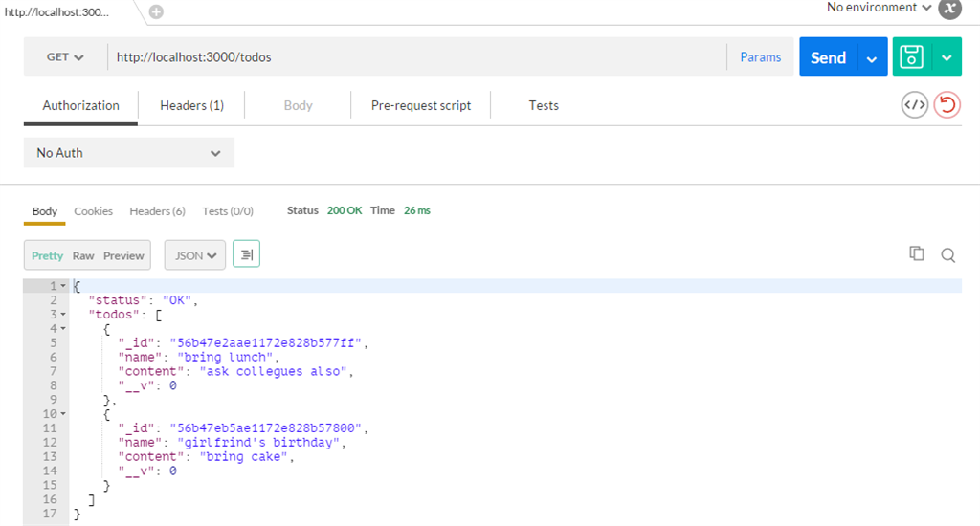Viewport: 980px width, 526px height.
Task: Click the Send button
Action: (828, 57)
